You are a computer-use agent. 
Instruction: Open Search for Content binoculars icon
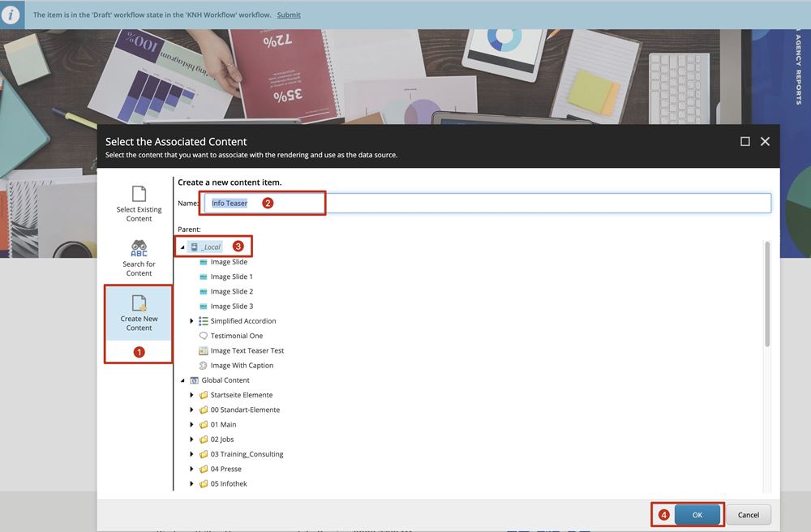[x=139, y=248]
